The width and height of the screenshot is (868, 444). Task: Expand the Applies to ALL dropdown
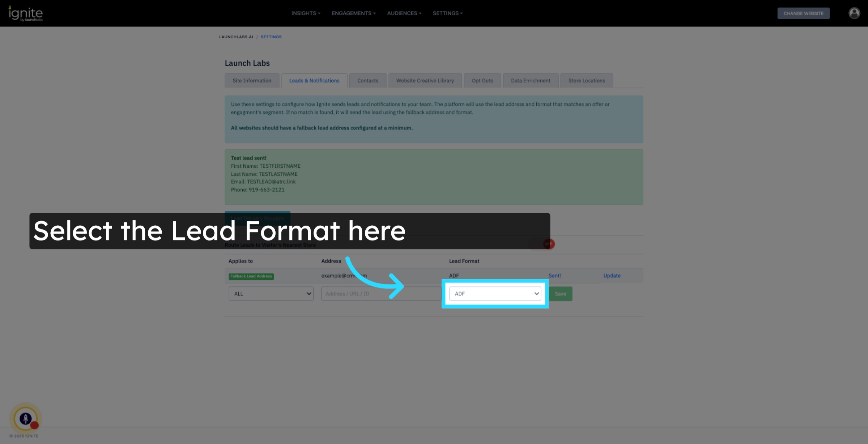click(x=271, y=294)
